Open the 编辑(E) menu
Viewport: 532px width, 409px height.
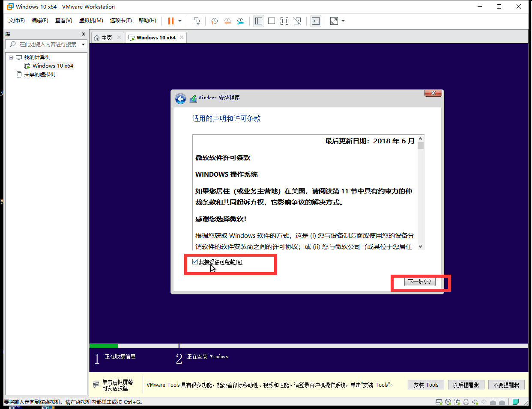[40, 21]
